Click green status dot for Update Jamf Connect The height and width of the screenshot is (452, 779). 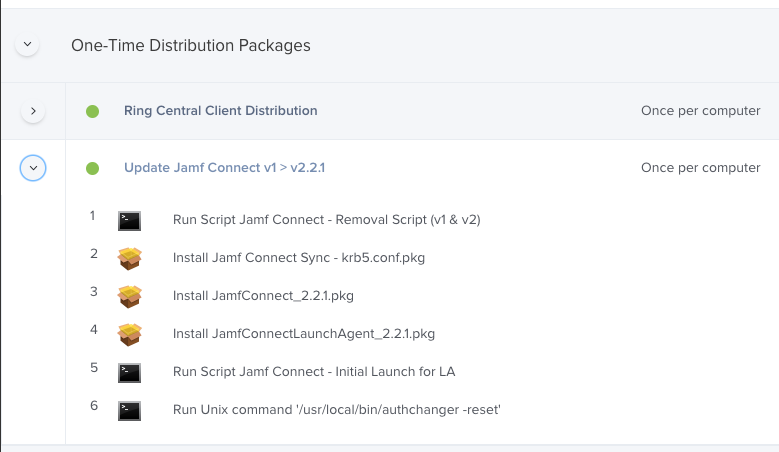pyautogui.click(x=92, y=168)
